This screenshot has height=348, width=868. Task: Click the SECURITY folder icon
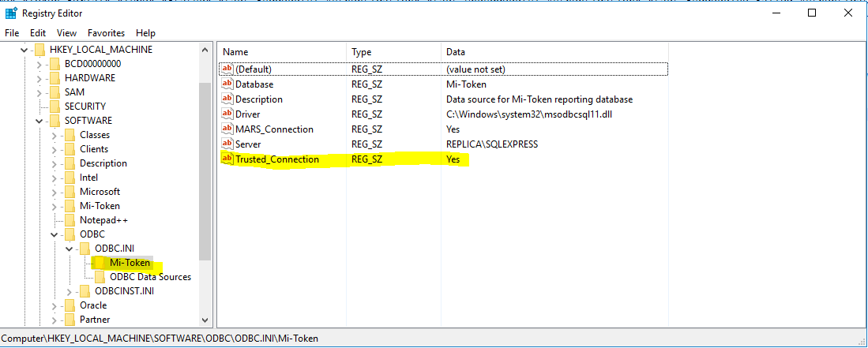[x=54, y=107]
